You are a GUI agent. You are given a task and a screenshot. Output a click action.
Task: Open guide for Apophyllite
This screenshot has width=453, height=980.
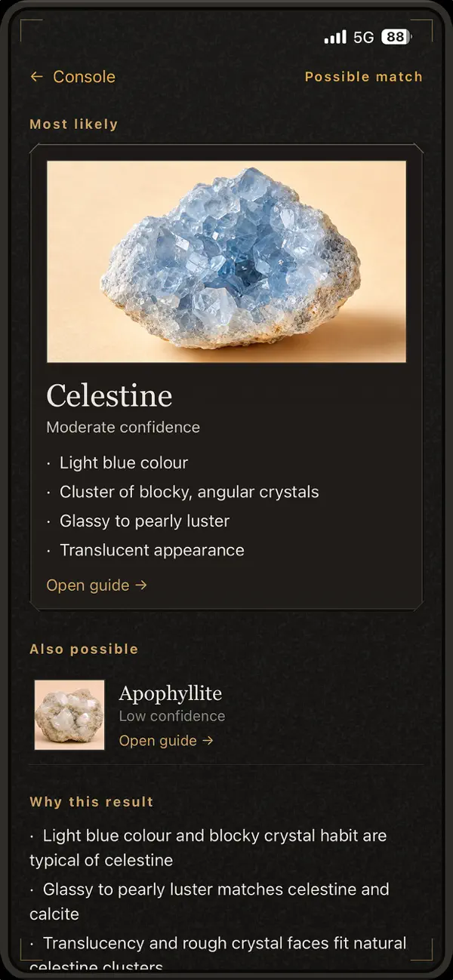pyautogui.click(x=166, y=741)
